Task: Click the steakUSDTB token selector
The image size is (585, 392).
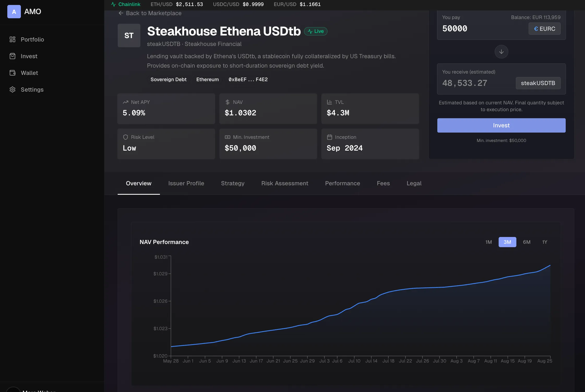Action: click(x=538, y=83)
